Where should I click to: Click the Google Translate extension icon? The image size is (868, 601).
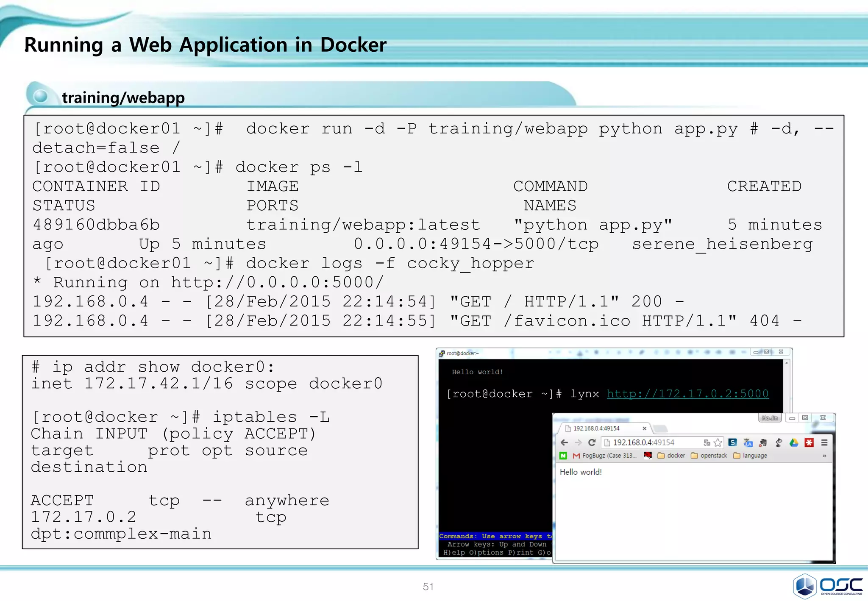tap(748, 442)
